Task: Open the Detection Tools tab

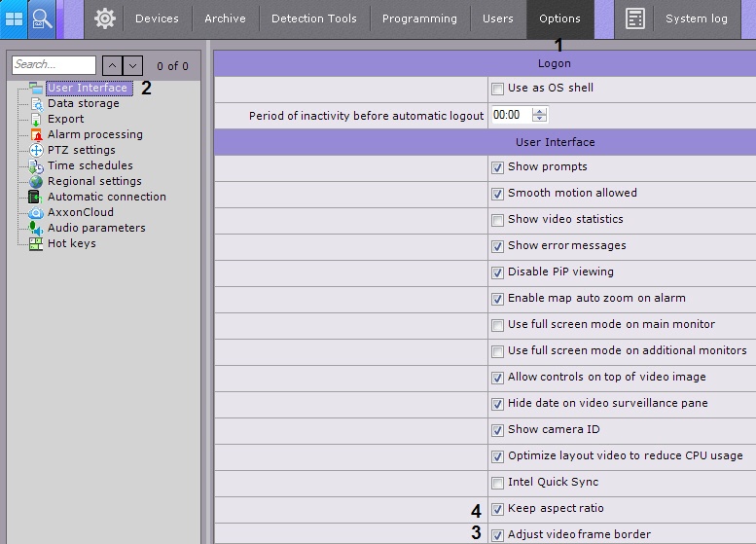Action: click(x=313, y=18)
